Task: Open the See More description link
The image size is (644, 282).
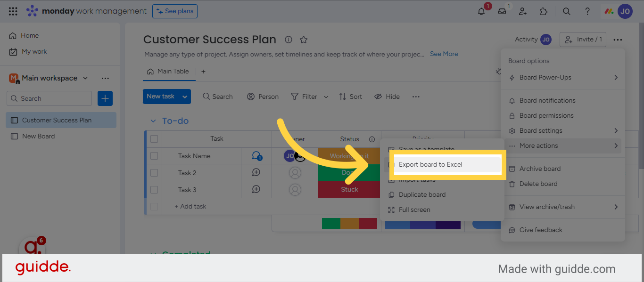Action: pos(444,54)
